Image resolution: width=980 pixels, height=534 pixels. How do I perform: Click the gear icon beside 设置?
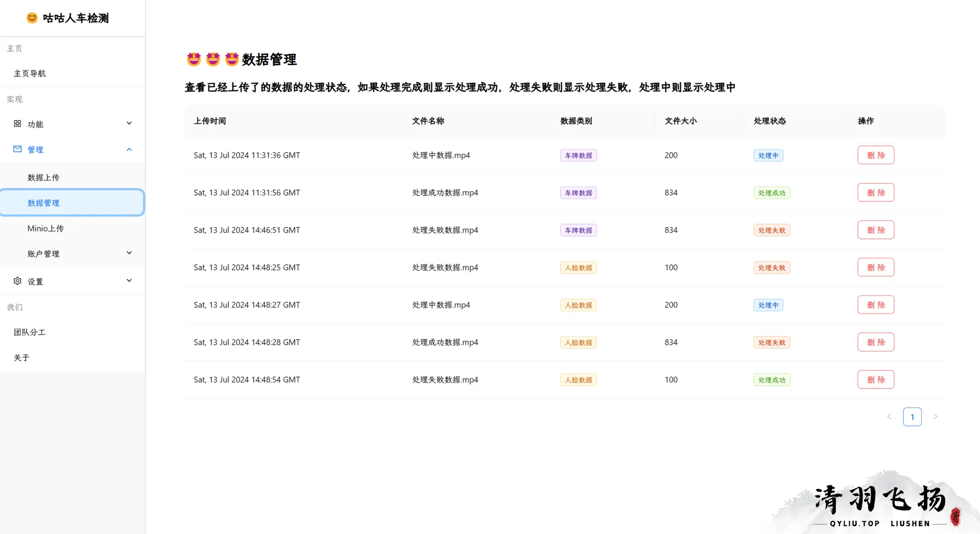[x=16, y=281]
